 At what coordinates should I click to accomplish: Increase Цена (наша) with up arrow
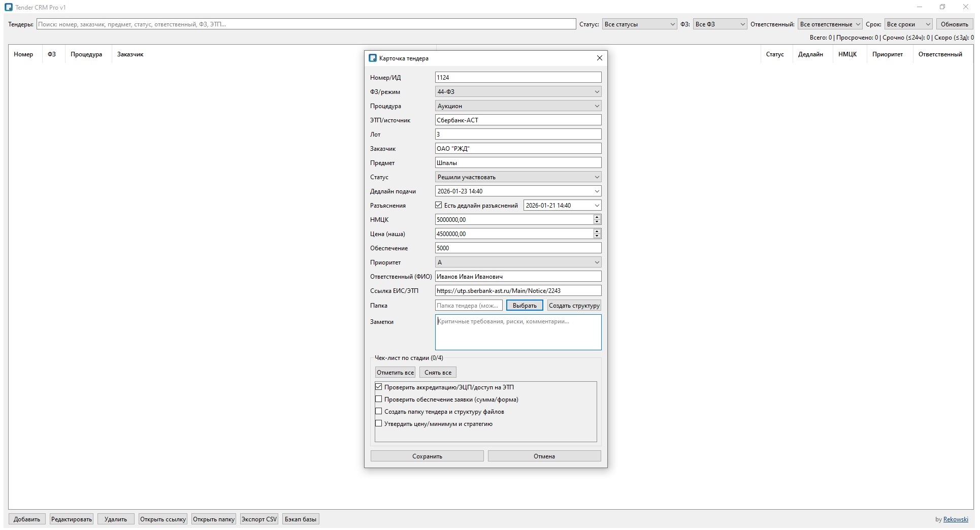[597, 231]
